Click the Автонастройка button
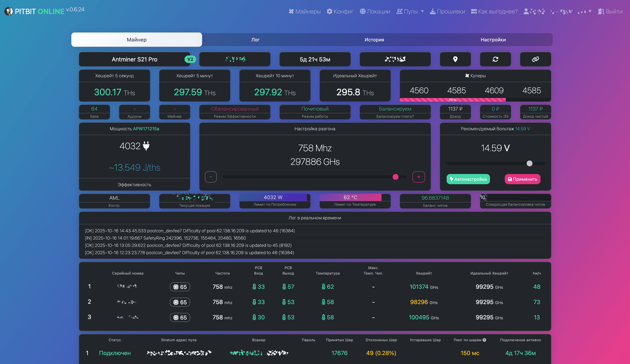630x364 pixels. pos(468,179)
